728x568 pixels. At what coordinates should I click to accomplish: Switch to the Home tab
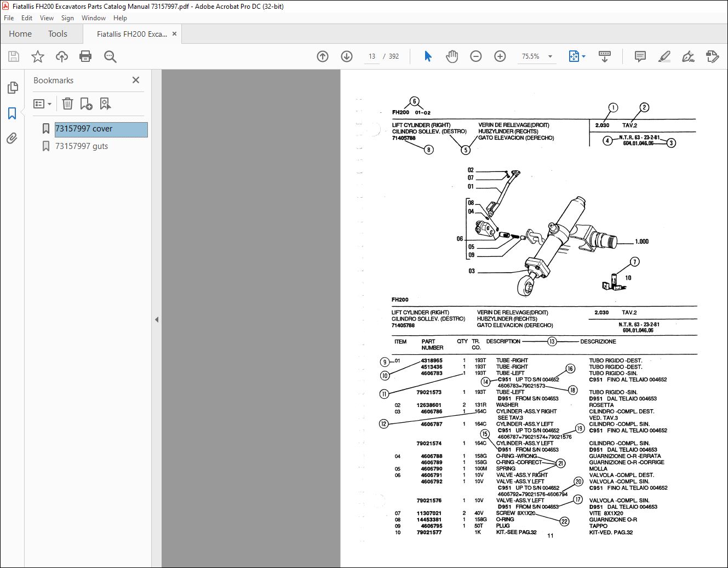click(20, 34)
